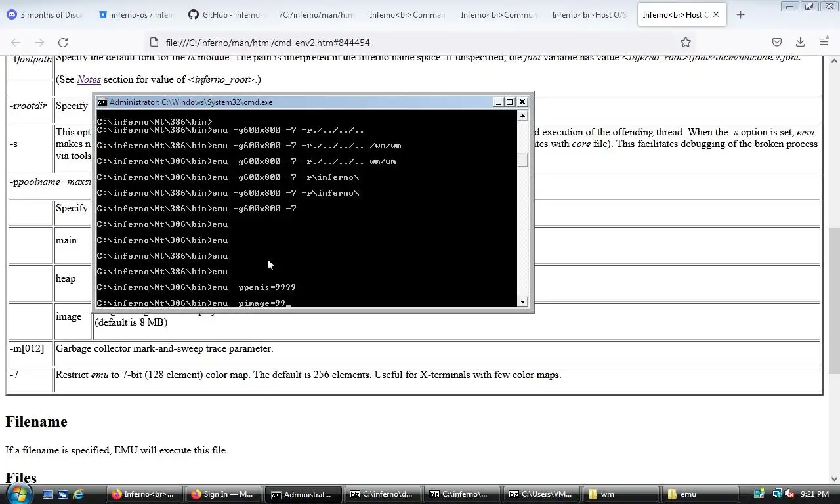This screenshot has height=504, width=840.
Task: Click cmd.exe window title bar icon
Action: click(x=102, y=102)
